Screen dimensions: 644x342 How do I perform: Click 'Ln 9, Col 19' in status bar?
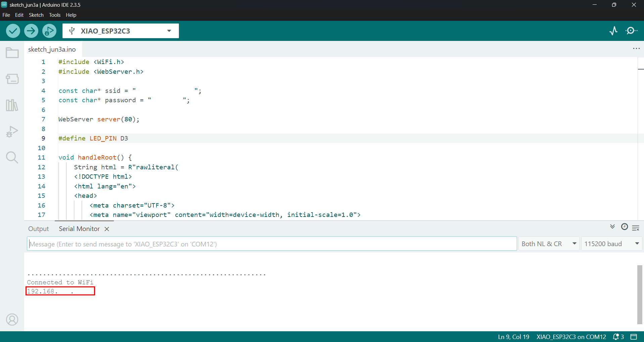(x=513, y=337)
